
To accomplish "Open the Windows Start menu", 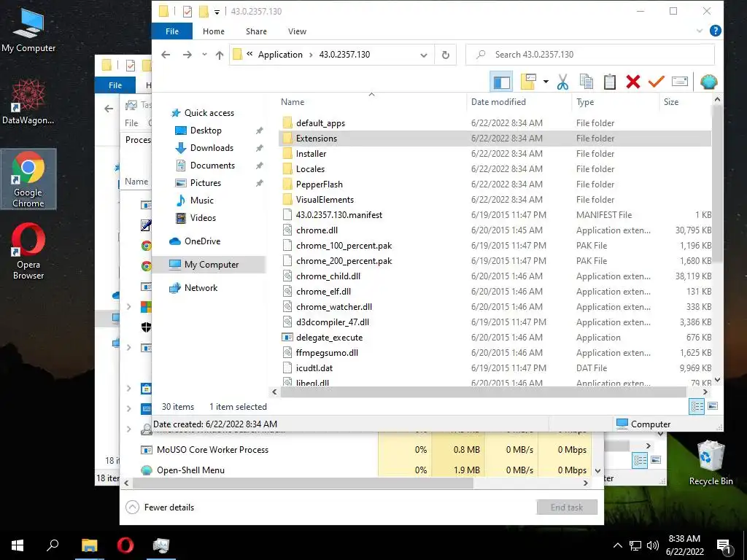I will [18, 545].
